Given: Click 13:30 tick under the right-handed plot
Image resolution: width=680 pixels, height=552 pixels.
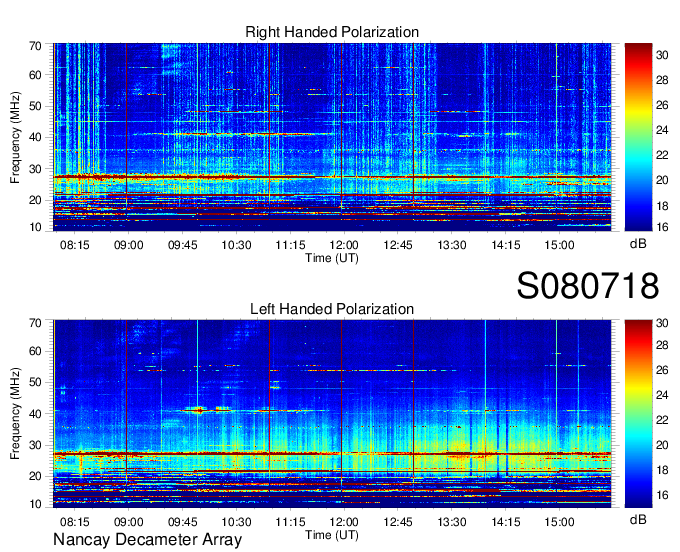Looking at the screenshot, I should pyautogui.click(x=451, y=245).
